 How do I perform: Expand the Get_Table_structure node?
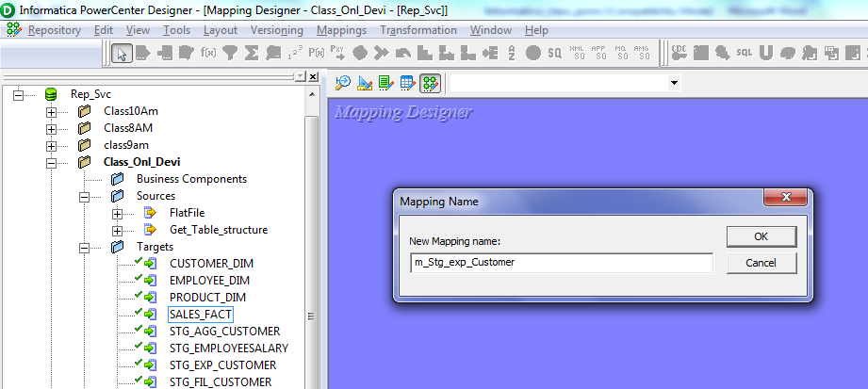(x=118, y=231)
